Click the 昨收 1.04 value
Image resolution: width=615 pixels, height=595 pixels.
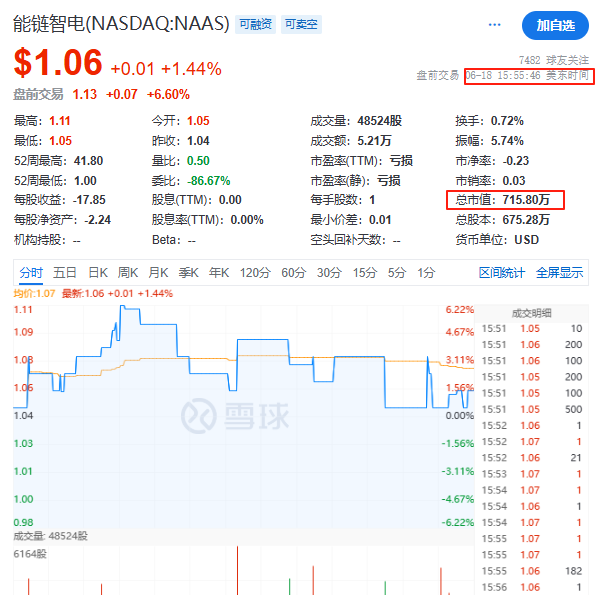click(198, 140)
